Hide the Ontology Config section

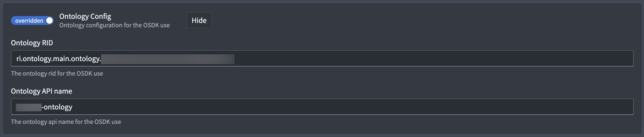click(x=199, y=20)
